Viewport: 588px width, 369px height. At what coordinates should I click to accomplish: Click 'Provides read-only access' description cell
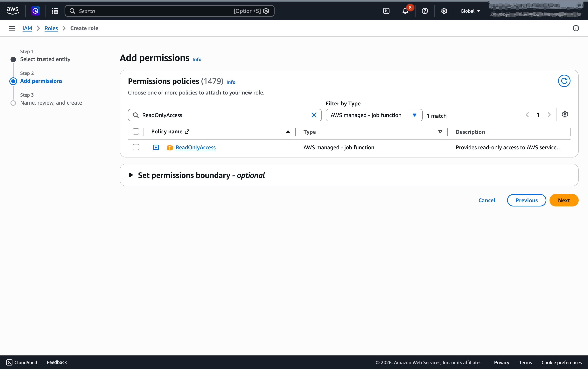509,147
